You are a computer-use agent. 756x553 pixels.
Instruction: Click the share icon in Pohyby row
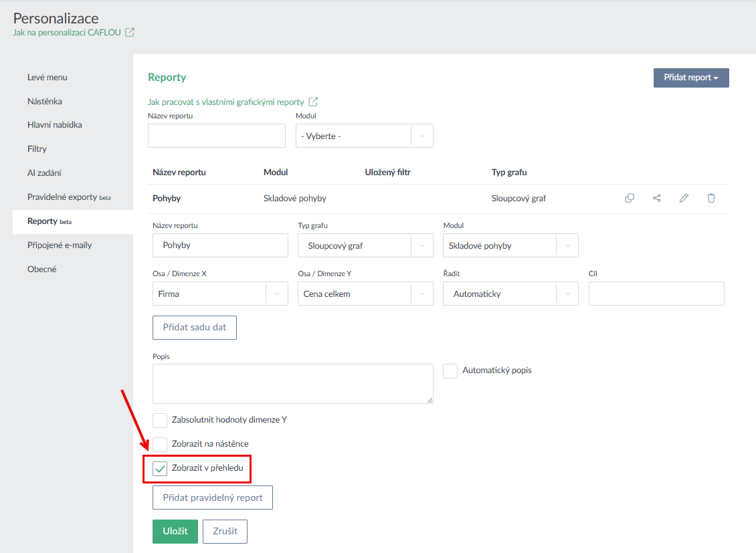tap(656, 198)
